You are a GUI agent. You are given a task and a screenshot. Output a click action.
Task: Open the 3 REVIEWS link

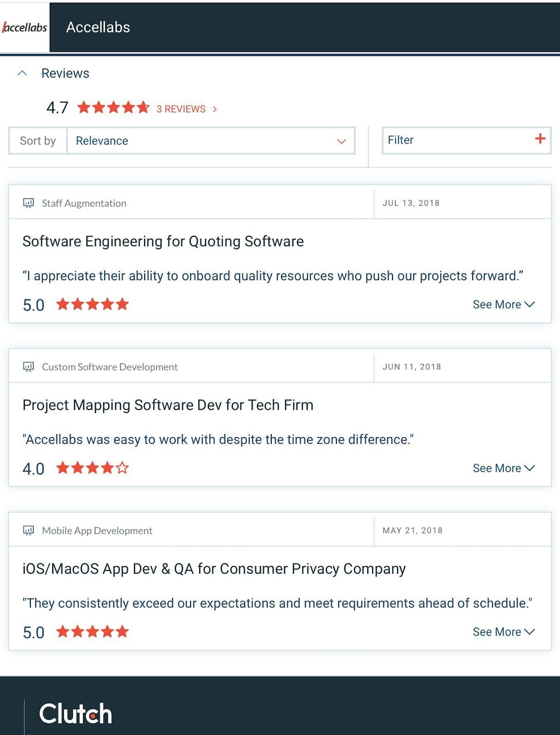(181, 109)
